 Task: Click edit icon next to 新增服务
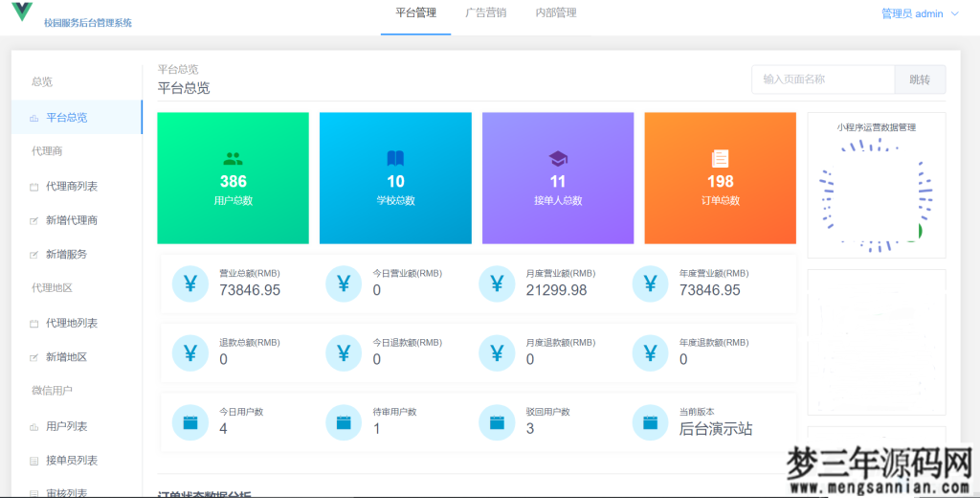34,255
